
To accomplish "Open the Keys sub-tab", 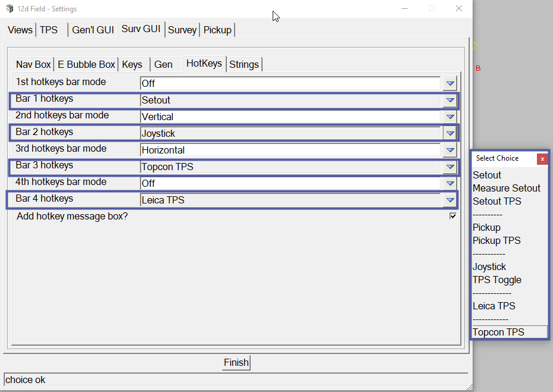I will point(134,64).
